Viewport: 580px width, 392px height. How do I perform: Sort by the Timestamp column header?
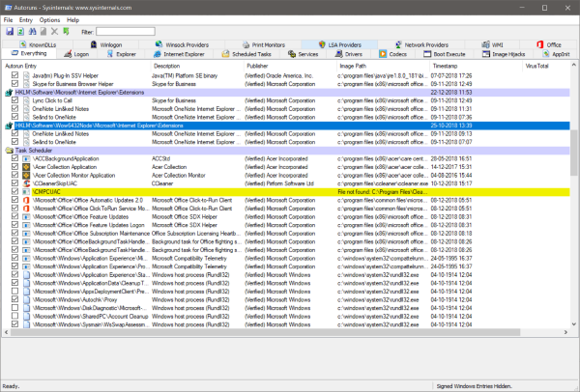click(x=476, y=66)
